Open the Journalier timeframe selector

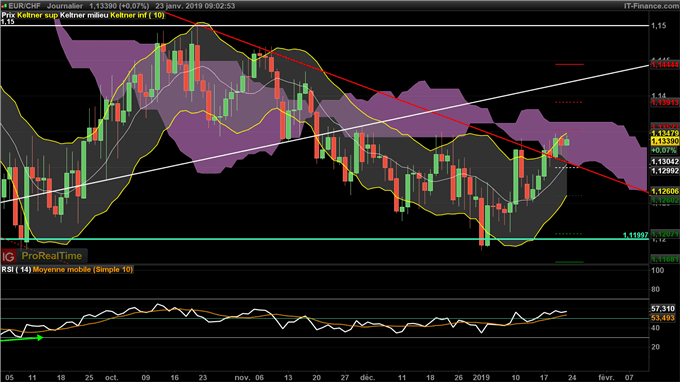pos(65,6)
